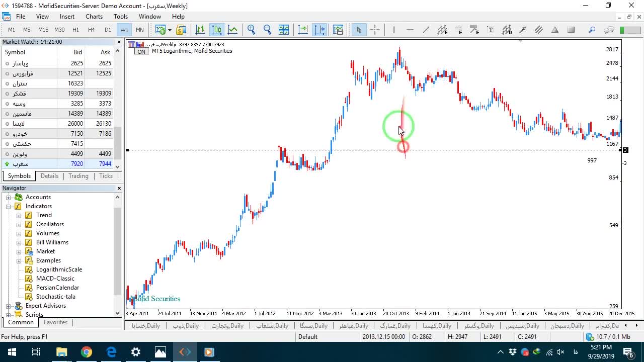Tile chart windows with the grid icon
Image resolution: width=644 pixels, height=362 pixels.
(x=284, y=30)
